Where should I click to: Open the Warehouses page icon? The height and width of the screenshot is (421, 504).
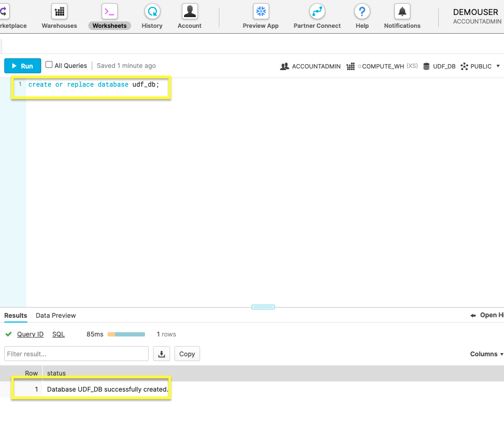pos(59,12)
